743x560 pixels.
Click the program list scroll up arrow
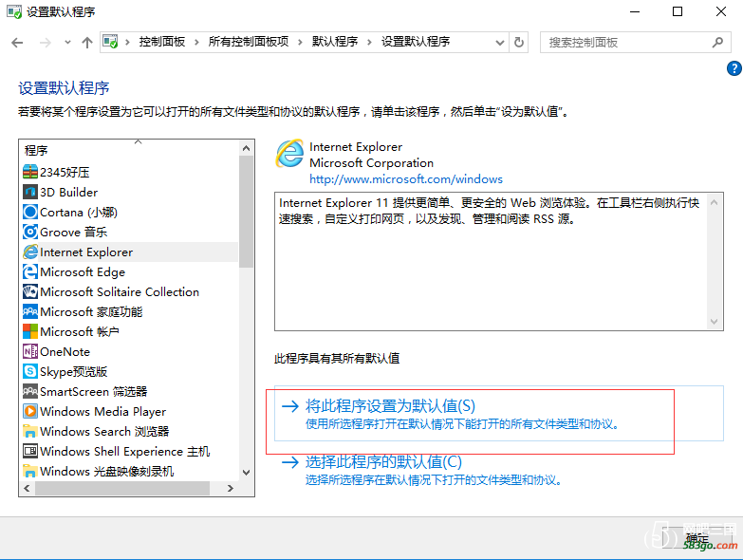(x=246, y=148)
